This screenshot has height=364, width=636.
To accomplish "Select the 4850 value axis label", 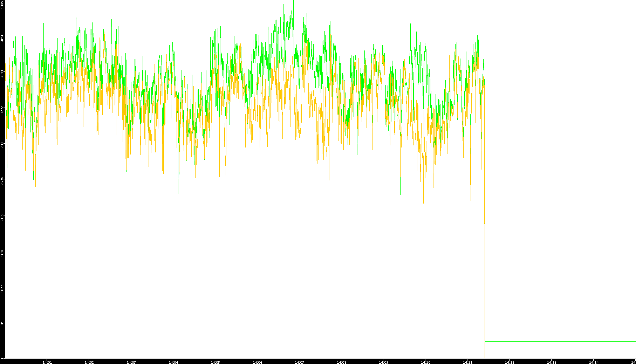I will coord(2,38).
